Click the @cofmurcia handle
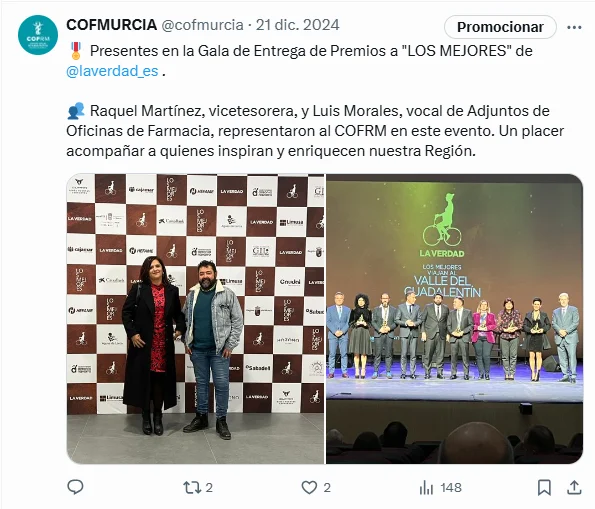This screenshot has height=509, width=595. [x=203, y=25]
